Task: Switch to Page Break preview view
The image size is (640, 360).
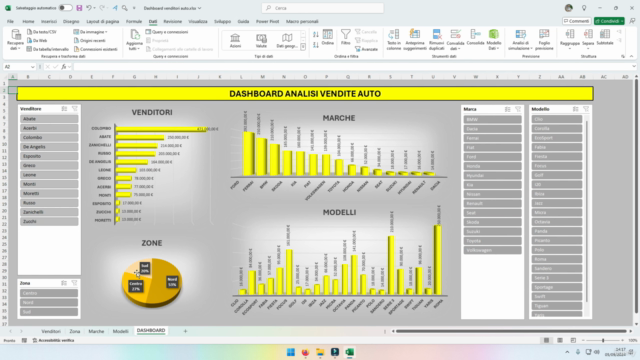Action: pyautogui.click(x=573, y=340)
